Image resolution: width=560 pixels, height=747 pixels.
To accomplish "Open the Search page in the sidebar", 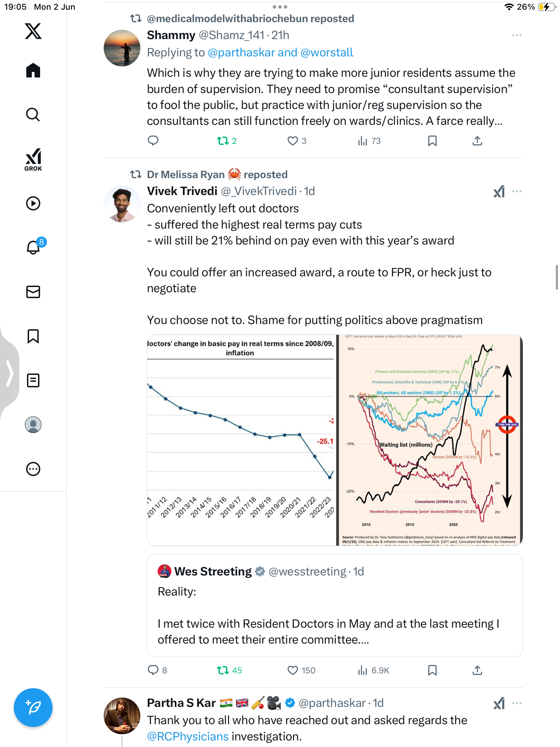I will 33,115.
